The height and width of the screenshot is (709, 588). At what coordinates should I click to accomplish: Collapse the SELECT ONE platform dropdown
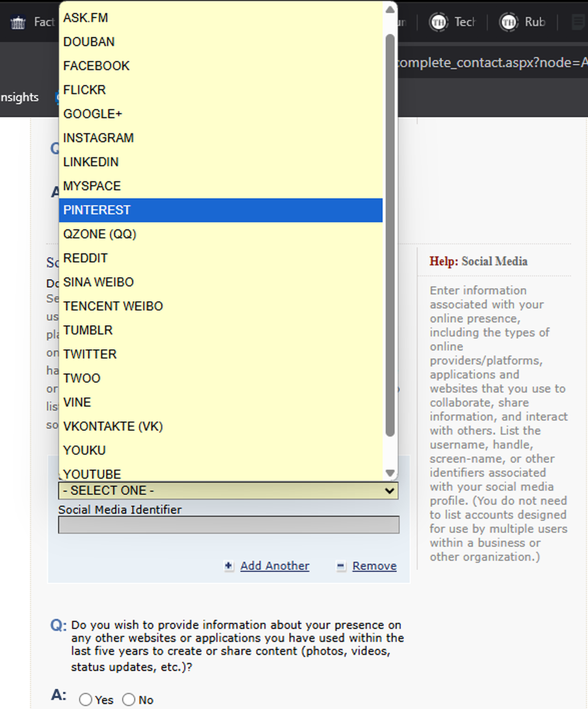[x=228, y=490]
